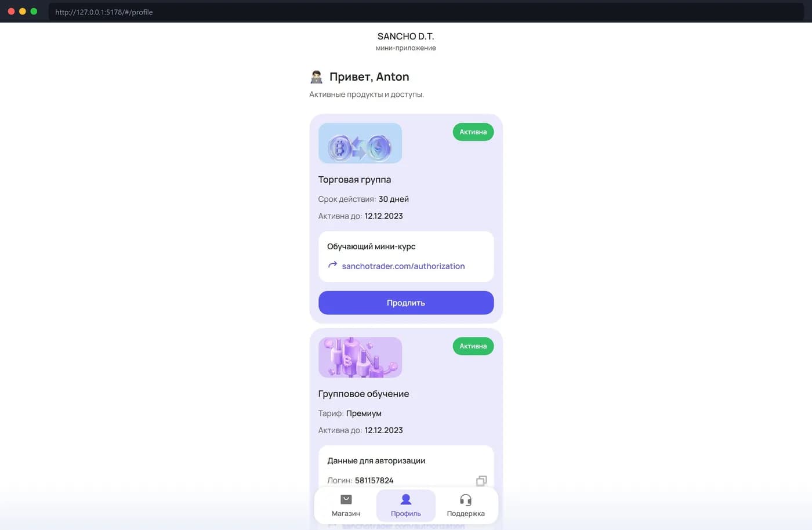
Task: Click the Премиум tariff value
Action: coord(364,413)
